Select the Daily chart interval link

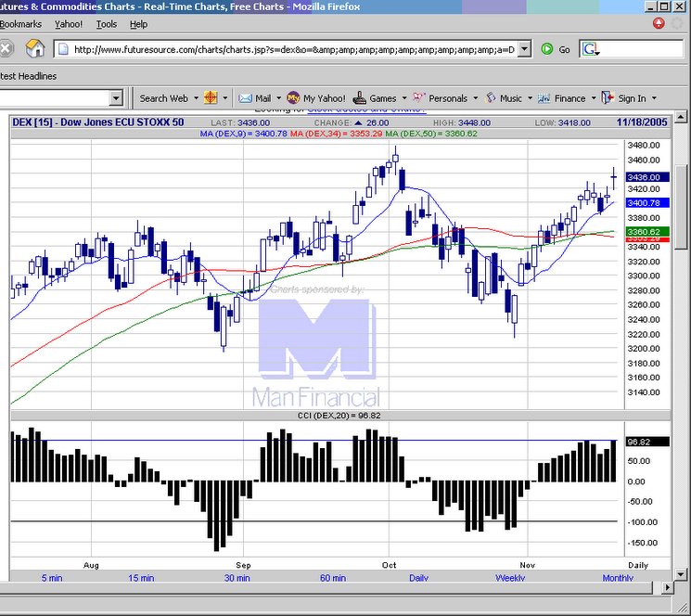tap(418, 578)
